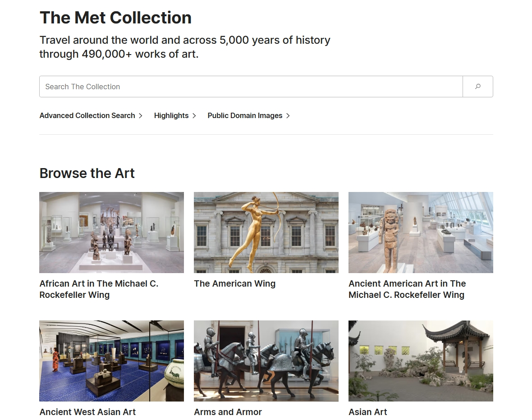Viewport: 532px width, 420px height.
Task: Open the Highlights link
Action: tap(171, 115)
